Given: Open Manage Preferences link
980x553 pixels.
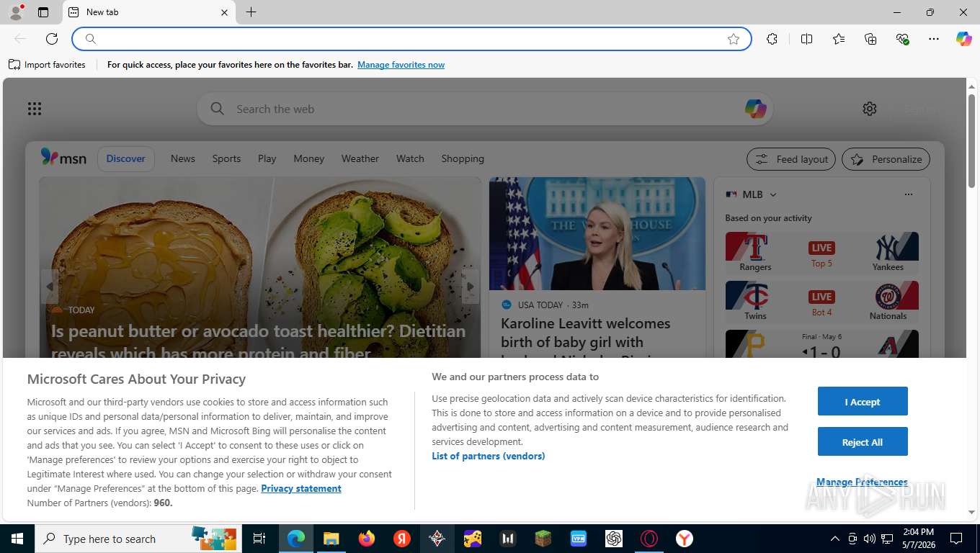Looking at the screenshot, I should (x=862, y=482).
